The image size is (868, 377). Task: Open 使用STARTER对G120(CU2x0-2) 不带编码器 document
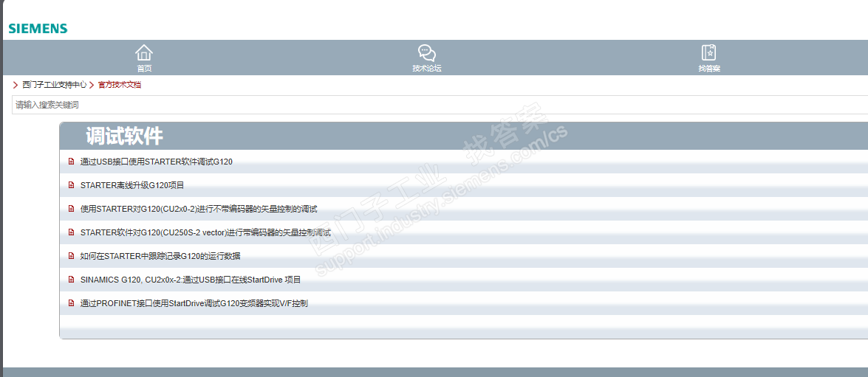coord(199,210)
